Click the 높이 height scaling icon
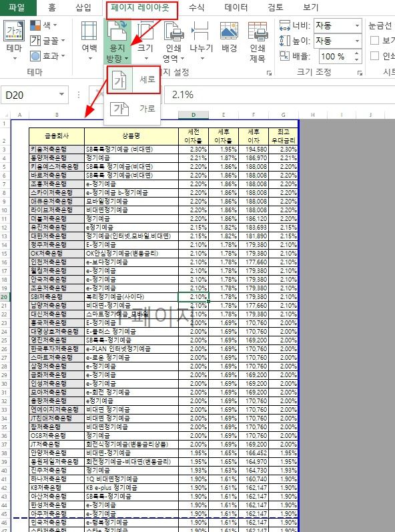Image resolution: width=395 pixels, height=532 pixels. 285,41
